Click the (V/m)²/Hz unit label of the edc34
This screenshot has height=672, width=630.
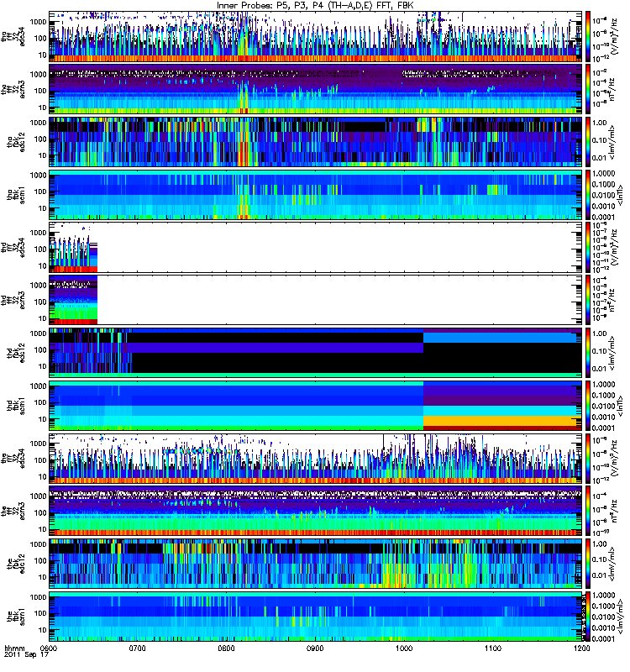pos(613,458)
